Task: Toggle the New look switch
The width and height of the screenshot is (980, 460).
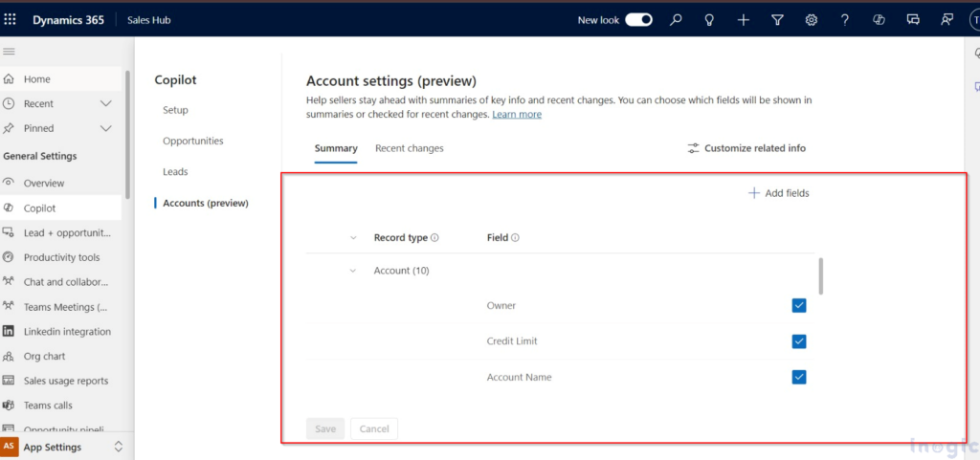Action: tap(638, 20)
